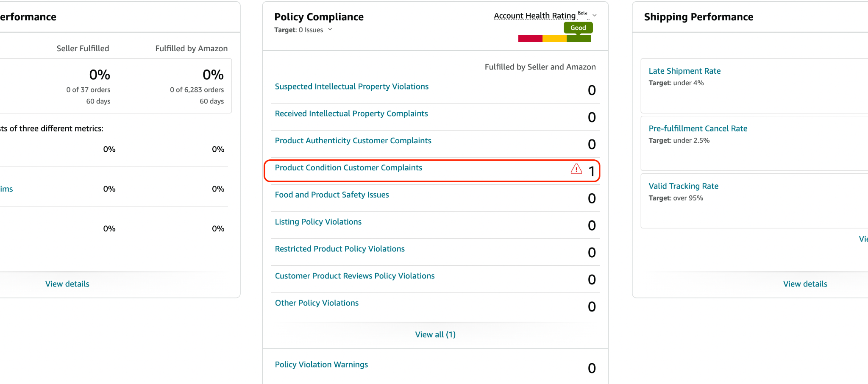Open Policy Violation Warnings

[321, 365]
